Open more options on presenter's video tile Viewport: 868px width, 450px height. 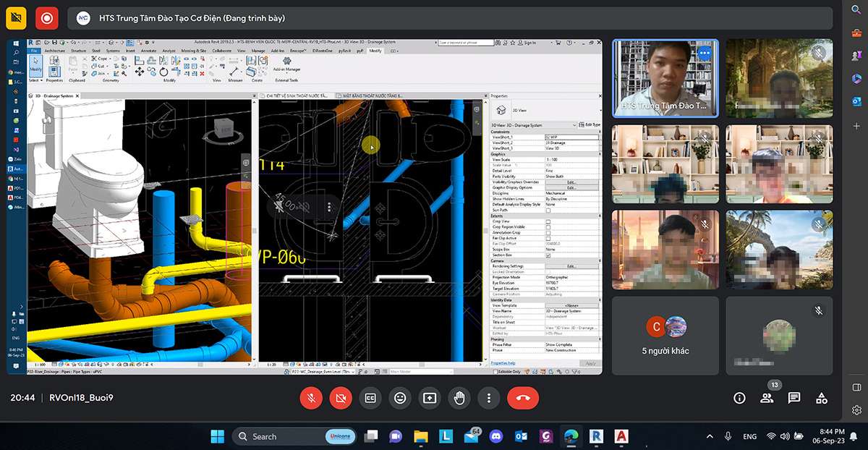pyautogui.click(x=704, y=54)
